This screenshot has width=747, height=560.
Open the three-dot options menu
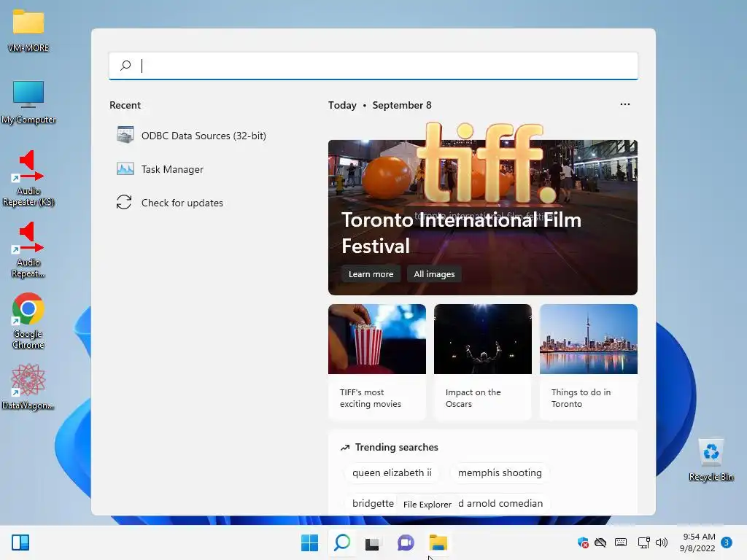click(x=625, y=104)
